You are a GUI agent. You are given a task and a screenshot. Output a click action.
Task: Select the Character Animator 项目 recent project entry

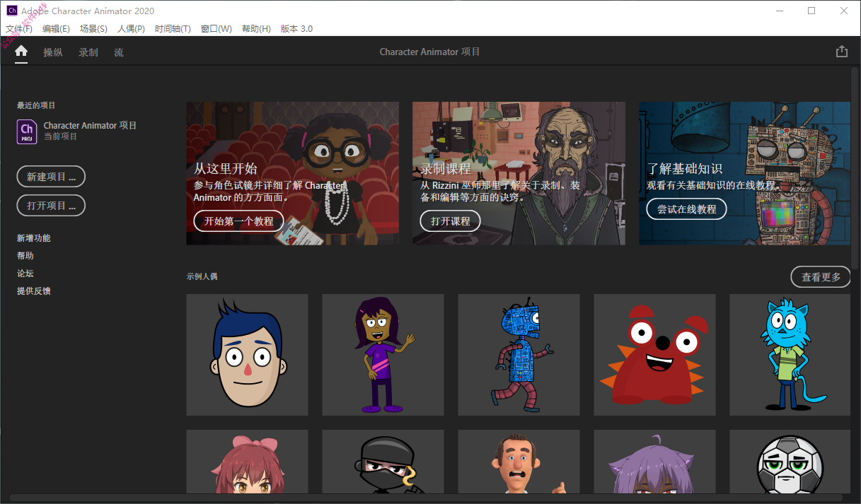(77, 131)
